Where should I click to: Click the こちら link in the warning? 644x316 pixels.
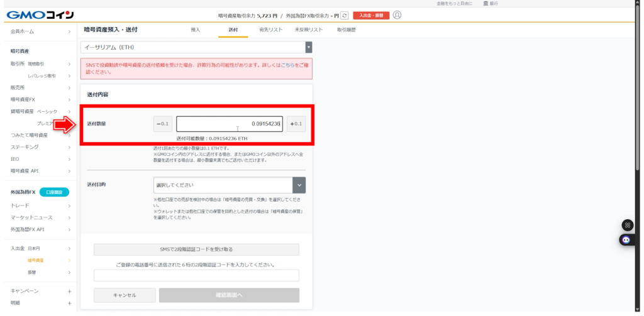pos(287,65)
